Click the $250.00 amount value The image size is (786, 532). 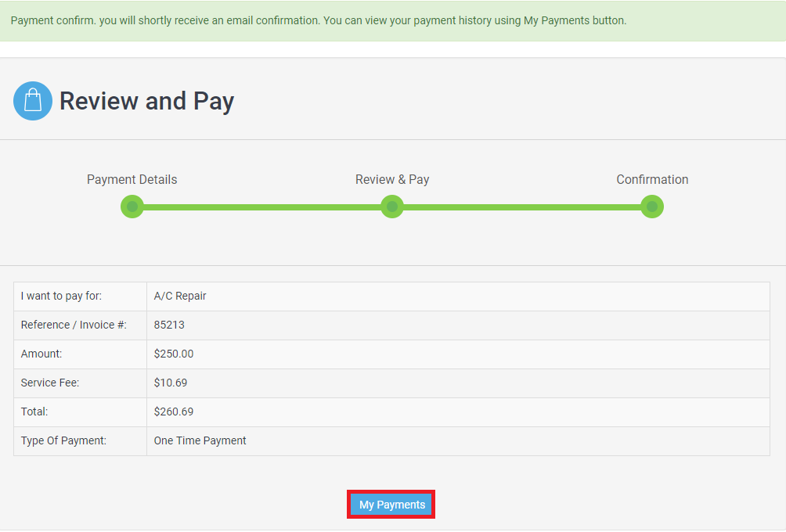174,354
